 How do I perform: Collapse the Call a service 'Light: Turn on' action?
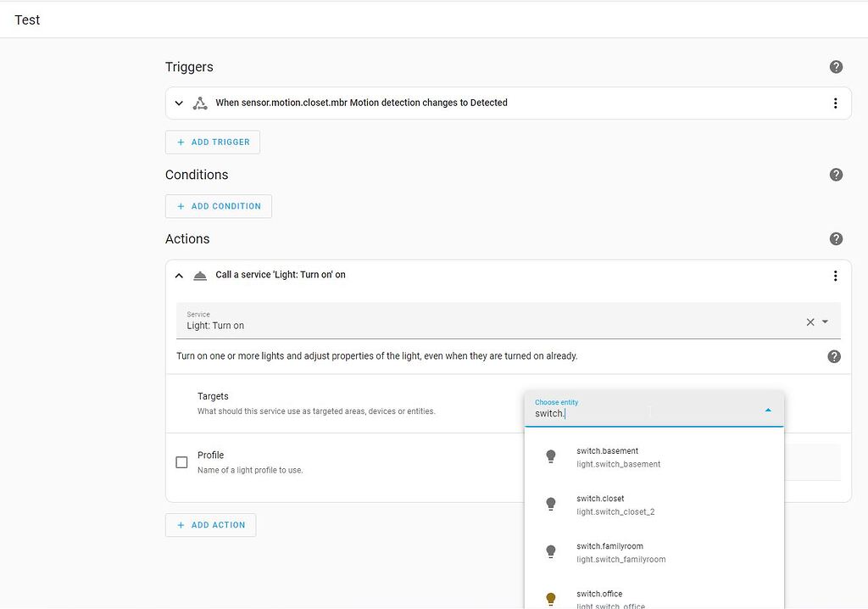click(179, 275)
